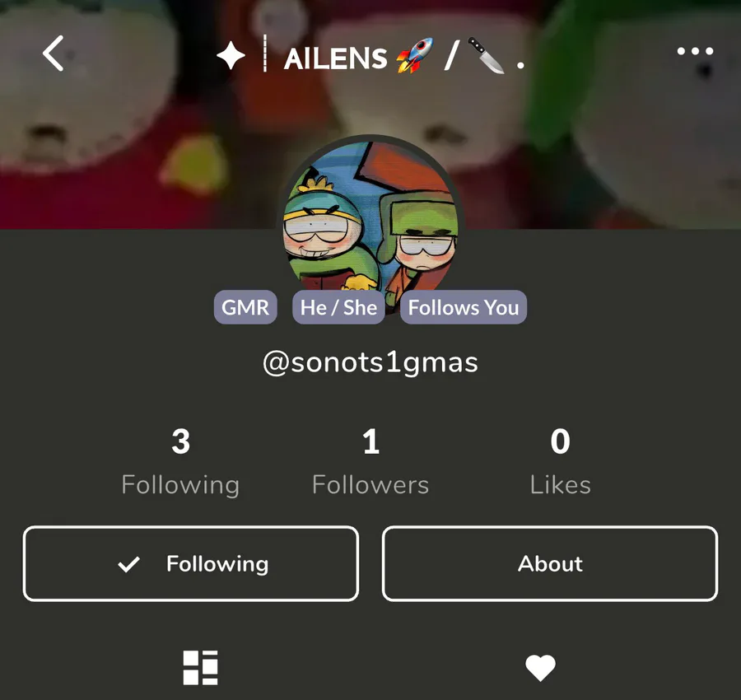View the 3 Following list

point(180,462)
